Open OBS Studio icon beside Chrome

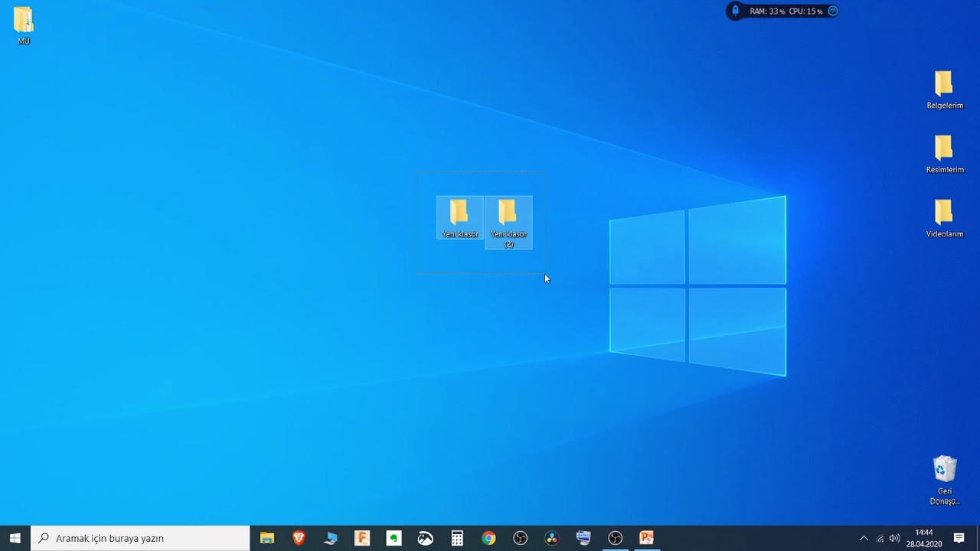tap(521, 538)
